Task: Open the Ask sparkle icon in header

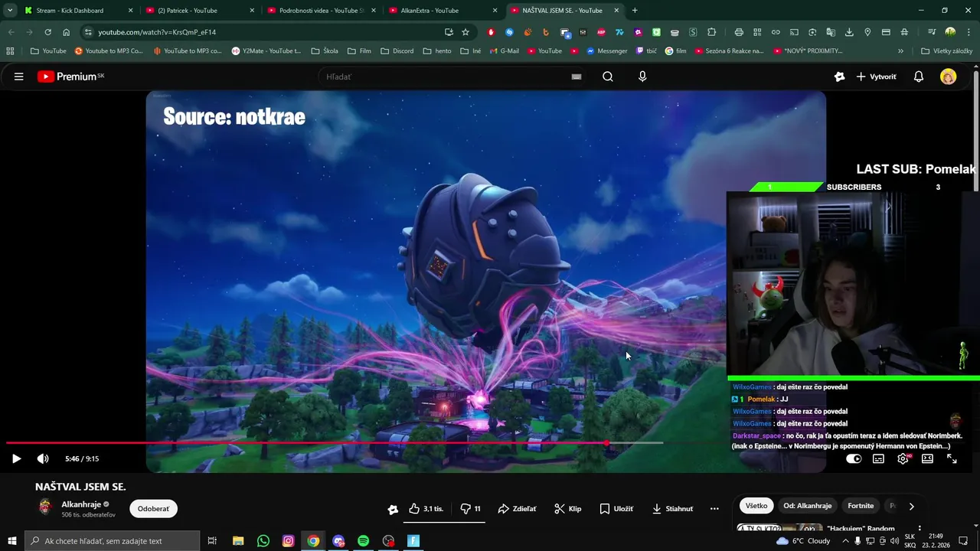Action: [x=840, y=77]
